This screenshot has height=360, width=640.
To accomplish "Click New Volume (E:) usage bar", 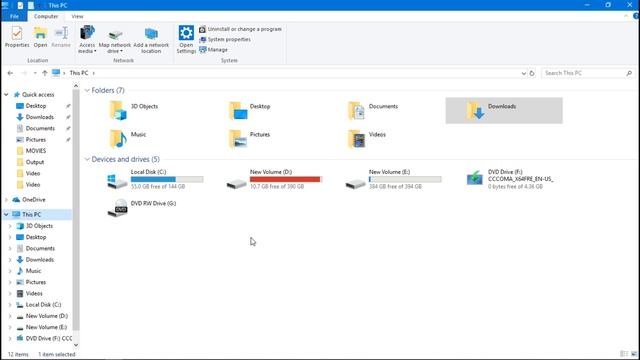I will (405, 179).
